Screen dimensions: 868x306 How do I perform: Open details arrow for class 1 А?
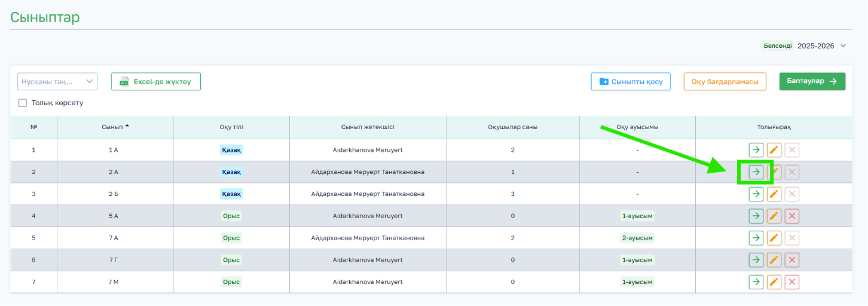tap(756, 150)
